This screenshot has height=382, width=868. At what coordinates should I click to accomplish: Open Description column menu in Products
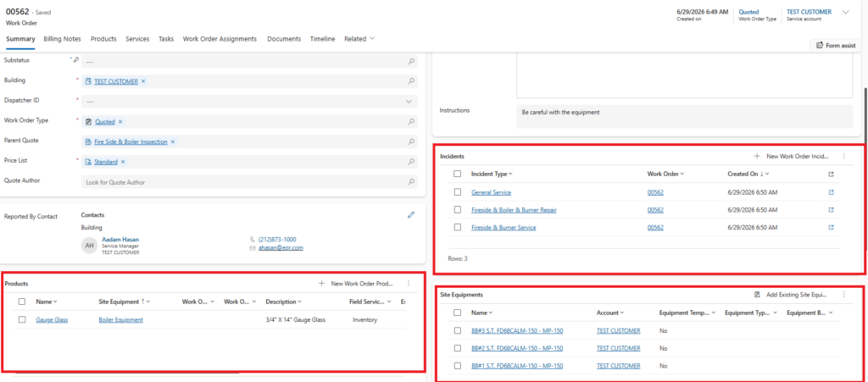click(x=283, y=302)
